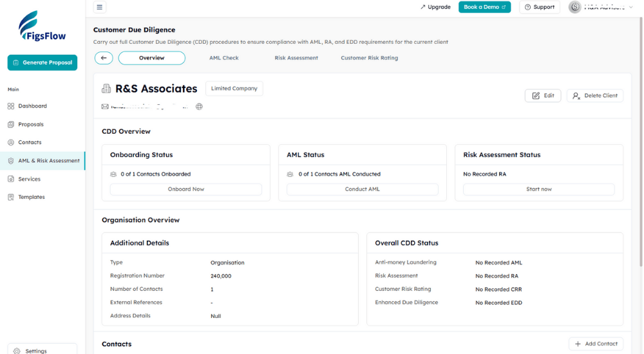644x354 pixels.
Task: Click '0 of 1 Contacts AML Conducted' text
Action: 339,174
